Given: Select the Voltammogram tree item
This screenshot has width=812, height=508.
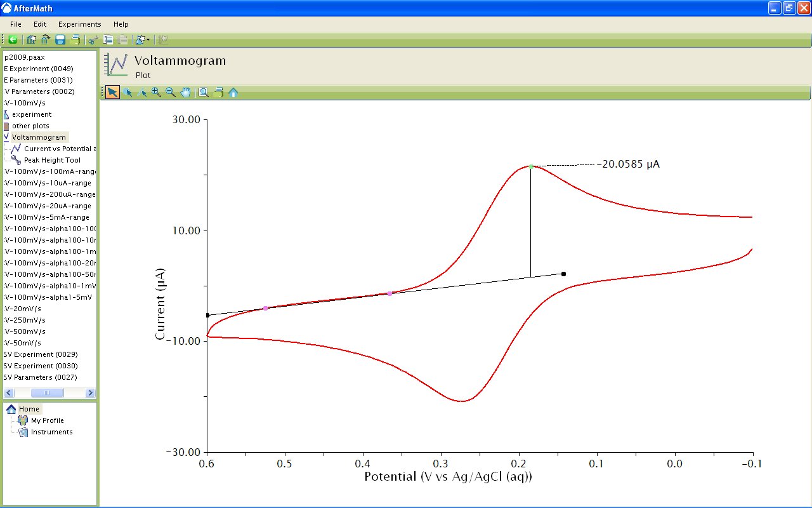Looking at the screenshot, I should 39,137.
